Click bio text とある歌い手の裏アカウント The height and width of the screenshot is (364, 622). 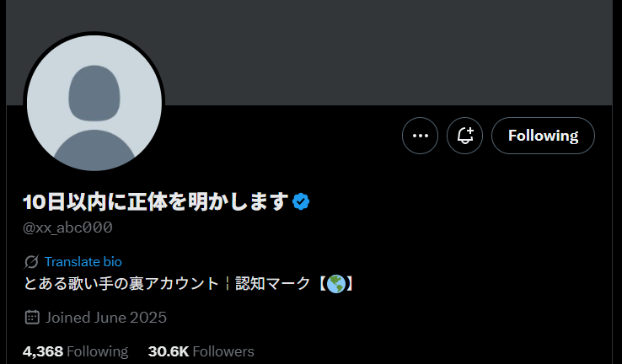pyautogui.click(x=121, y=284)
